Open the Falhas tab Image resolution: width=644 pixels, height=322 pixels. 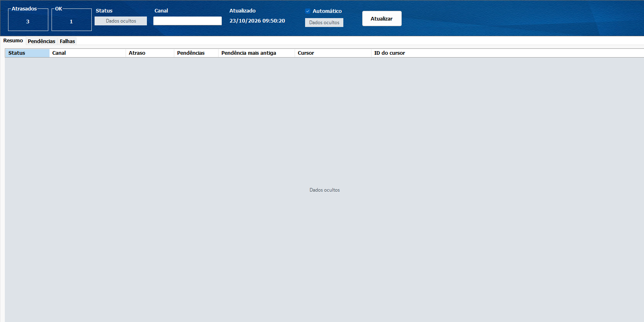[67, 41]
